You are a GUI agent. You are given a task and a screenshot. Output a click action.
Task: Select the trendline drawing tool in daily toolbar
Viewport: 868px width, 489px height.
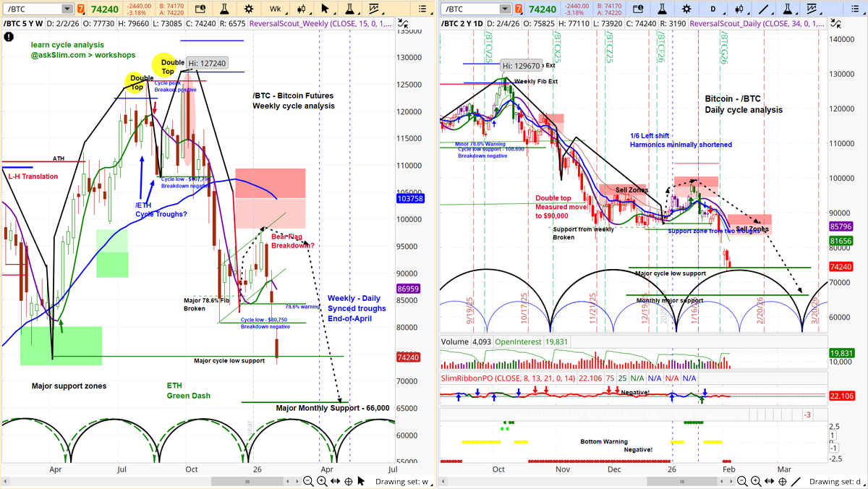pos(764,9)
